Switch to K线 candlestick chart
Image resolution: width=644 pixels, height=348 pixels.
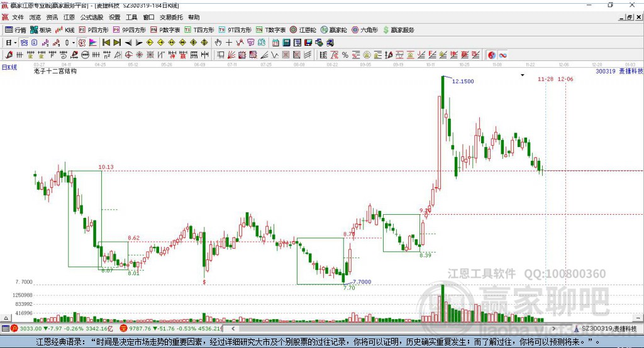pyautogui.click(x=65, y=30)
